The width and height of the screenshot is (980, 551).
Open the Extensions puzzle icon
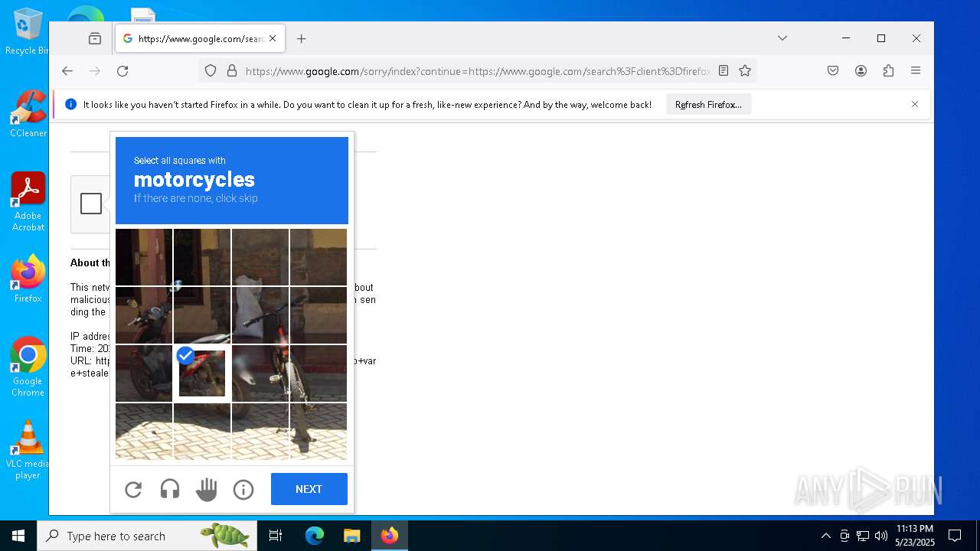click(x=888, y=71)
